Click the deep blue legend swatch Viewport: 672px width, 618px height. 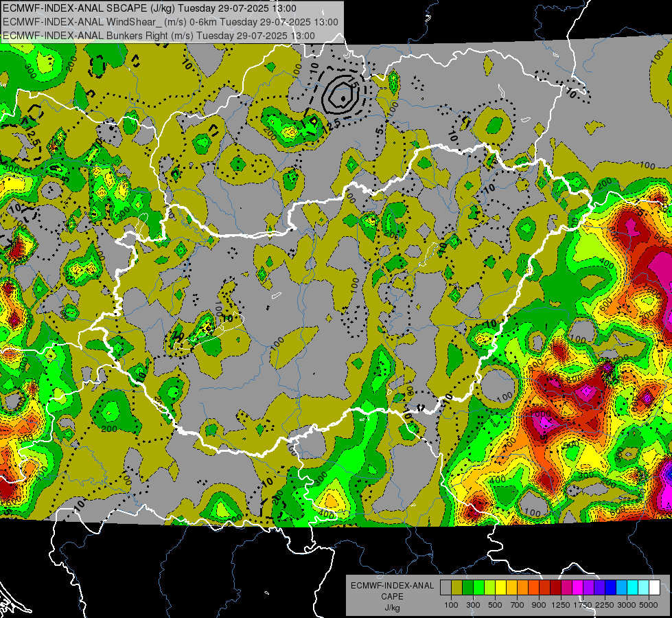click(611, 587)
